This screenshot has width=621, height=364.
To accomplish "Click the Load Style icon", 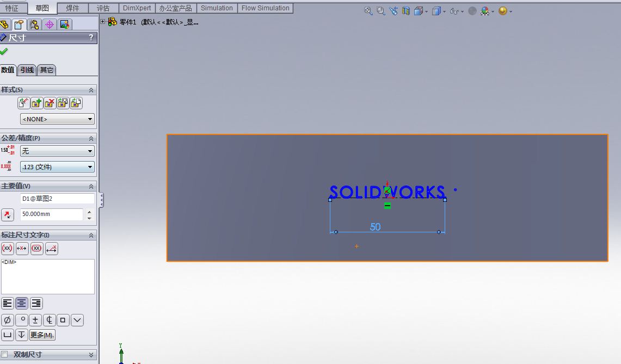I will click(76, 103).
